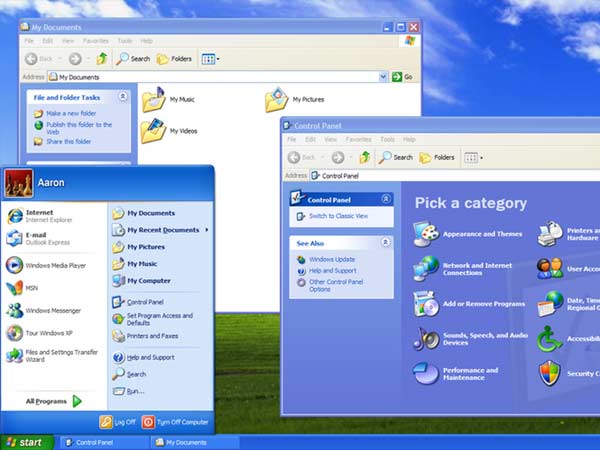The image size is (600, 450).
Task: Launch Windows Media Player from Start menu
Action: 15,265
